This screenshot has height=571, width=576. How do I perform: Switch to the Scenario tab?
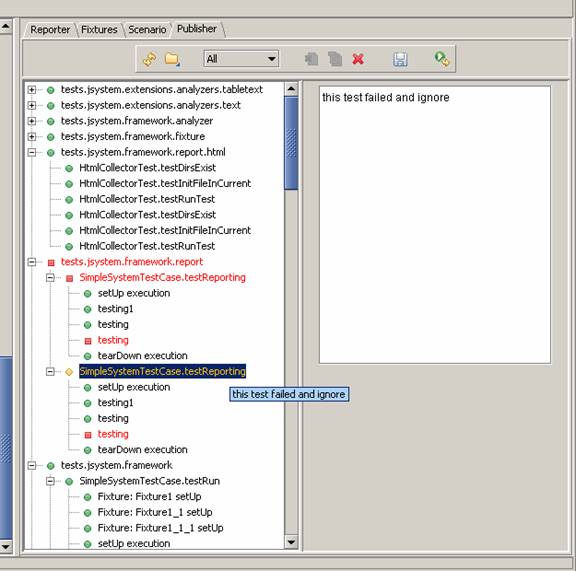point(147,30)
